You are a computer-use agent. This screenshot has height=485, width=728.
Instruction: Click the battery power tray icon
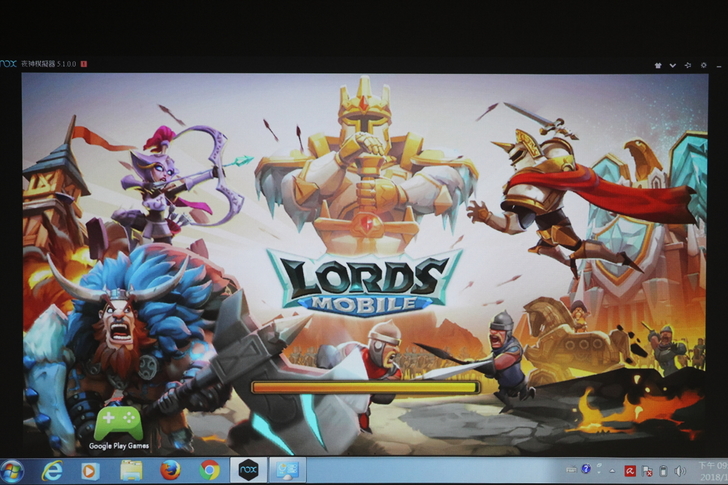click(x=663, y=472)
